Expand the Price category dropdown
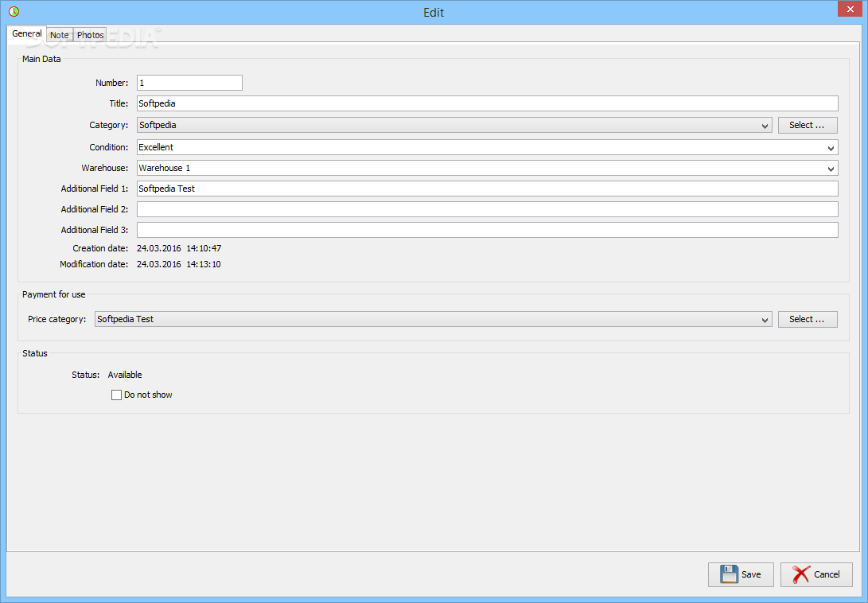 pyautogui.click(x=433, y=320)
